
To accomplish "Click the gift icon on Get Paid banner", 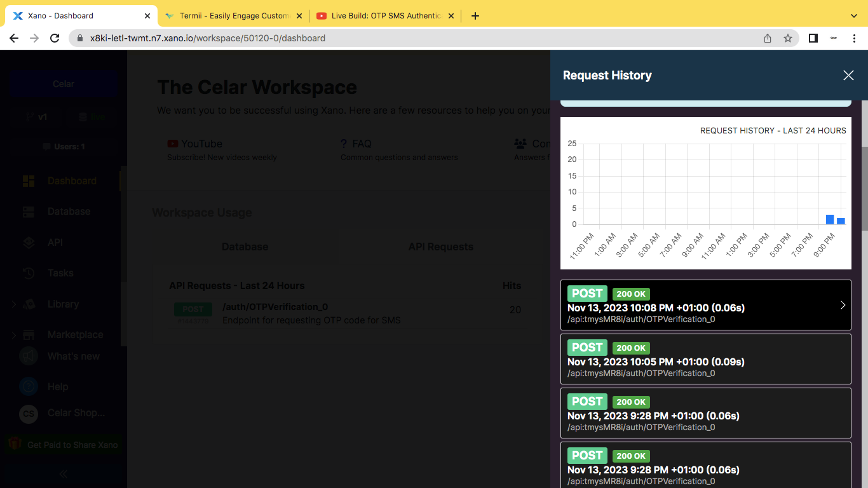I will tap(15, 444).
